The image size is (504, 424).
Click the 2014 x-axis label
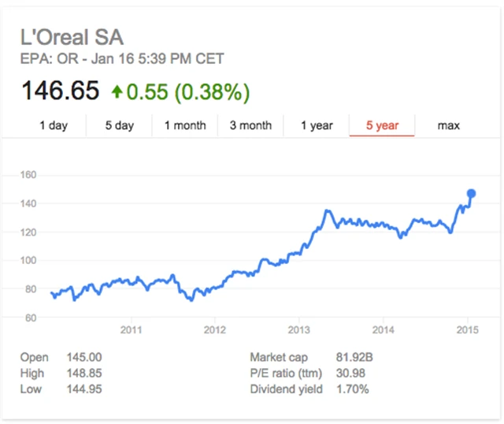(x=384, y=329)
